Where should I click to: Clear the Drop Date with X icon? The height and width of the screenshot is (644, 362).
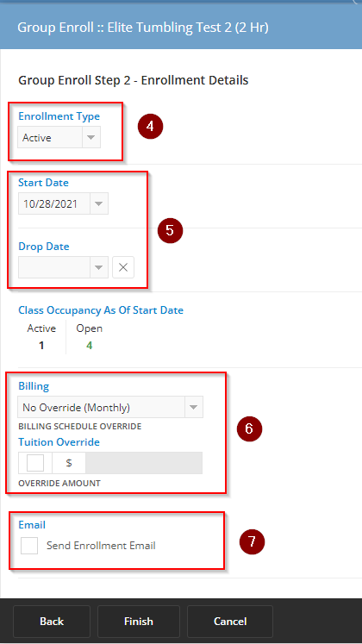[x=123, y=267]
